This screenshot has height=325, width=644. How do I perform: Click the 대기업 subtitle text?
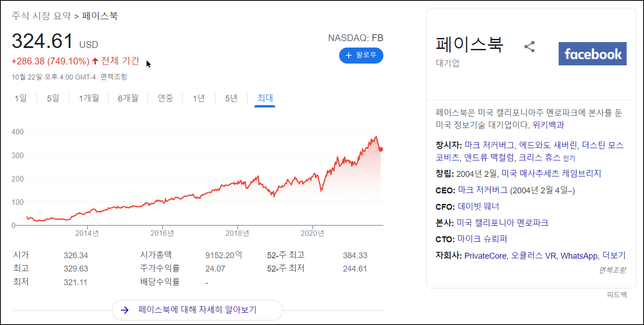click(448, 63)
